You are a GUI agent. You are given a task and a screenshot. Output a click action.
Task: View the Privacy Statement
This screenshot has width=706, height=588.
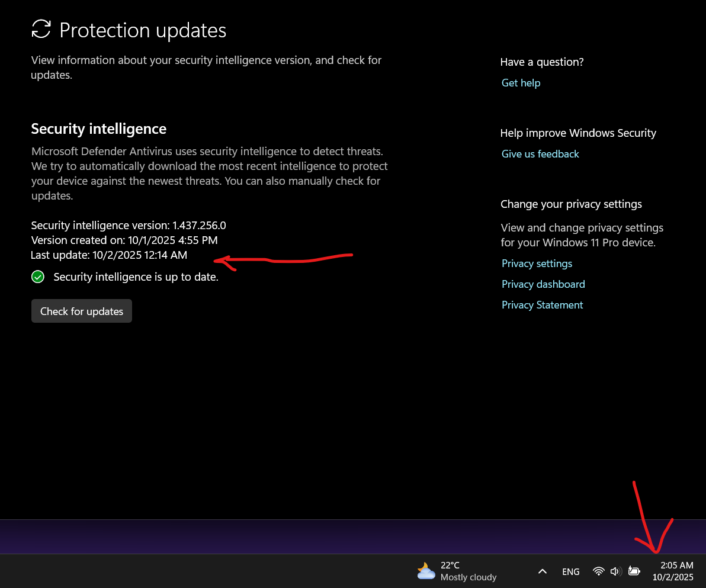542,304
